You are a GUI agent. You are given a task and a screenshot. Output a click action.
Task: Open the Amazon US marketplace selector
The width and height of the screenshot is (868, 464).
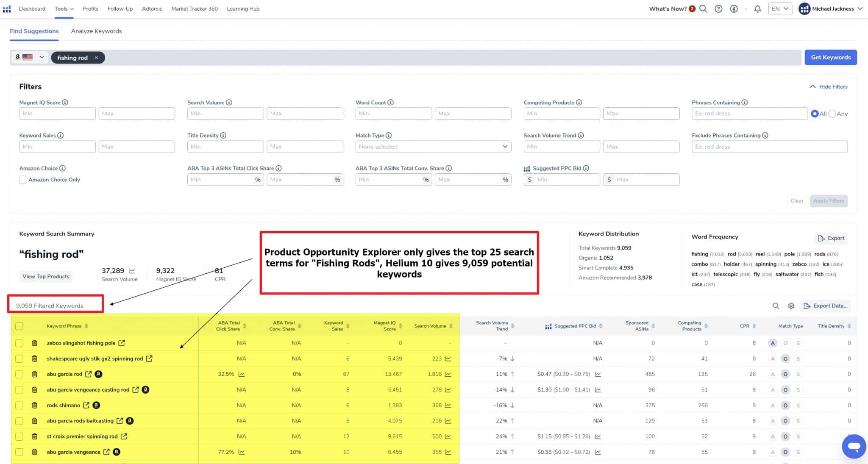click(x=30, y=57)
